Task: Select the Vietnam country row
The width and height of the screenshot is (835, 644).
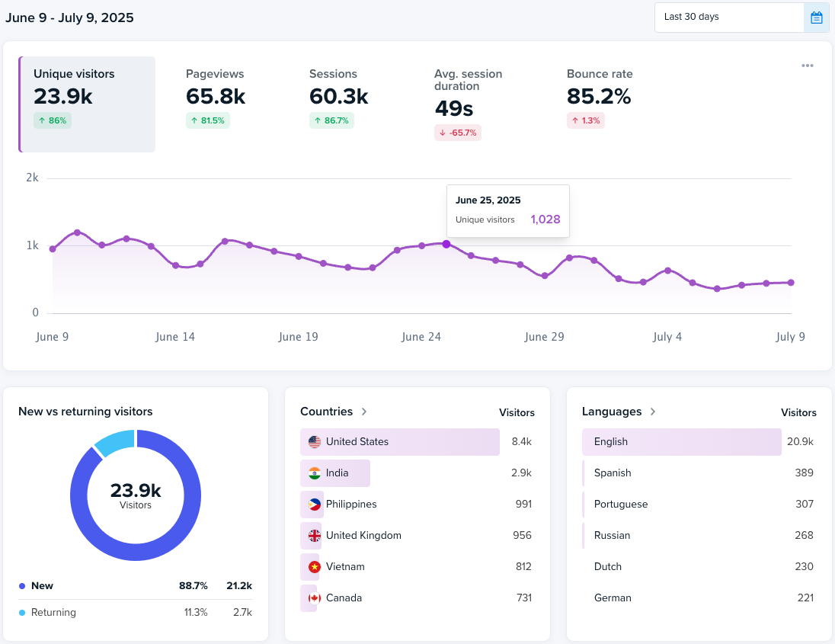Action: [399, 566]
